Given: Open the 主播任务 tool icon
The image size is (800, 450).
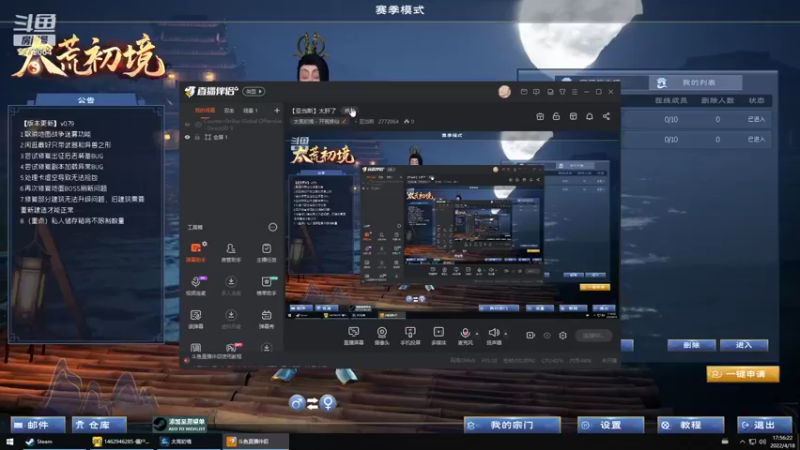Looking at the screenshot, I should tap(266, 253).
